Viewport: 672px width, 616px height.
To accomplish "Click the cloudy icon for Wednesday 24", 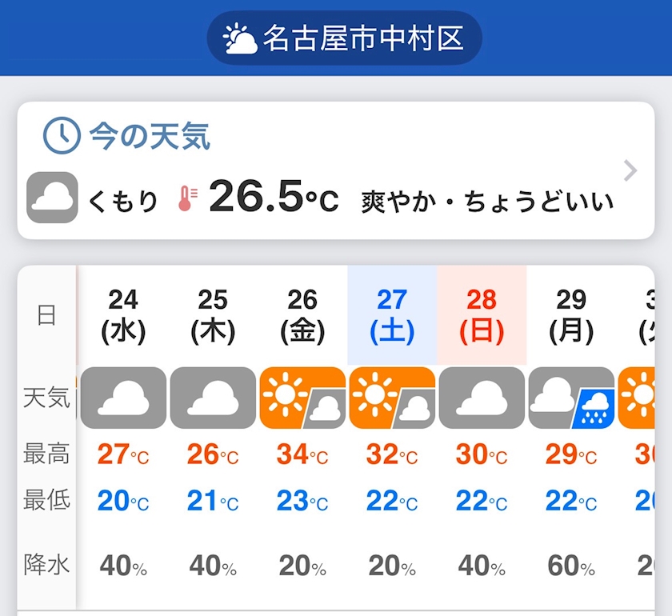I will click(x=123, y=398).
